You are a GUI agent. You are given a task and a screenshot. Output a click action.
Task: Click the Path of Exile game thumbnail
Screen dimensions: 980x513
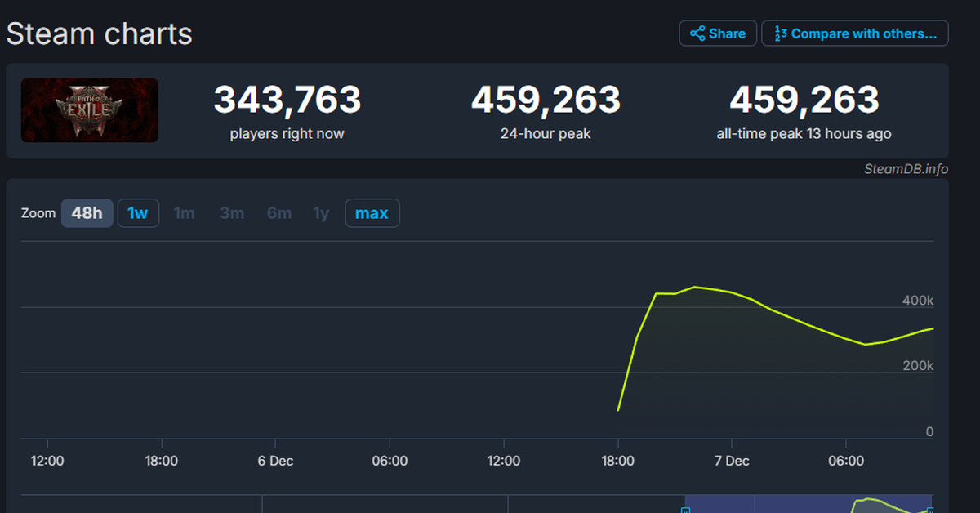[x=90, y=110]
